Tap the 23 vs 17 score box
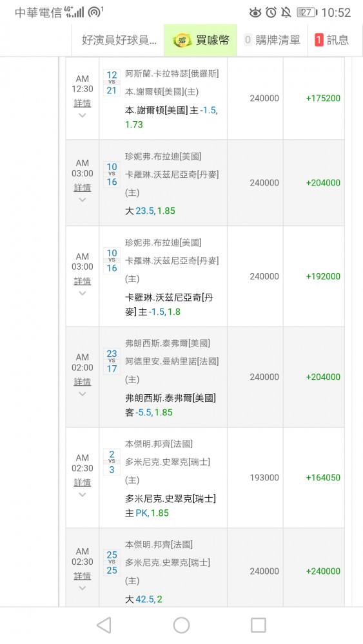 coord(112,361)
